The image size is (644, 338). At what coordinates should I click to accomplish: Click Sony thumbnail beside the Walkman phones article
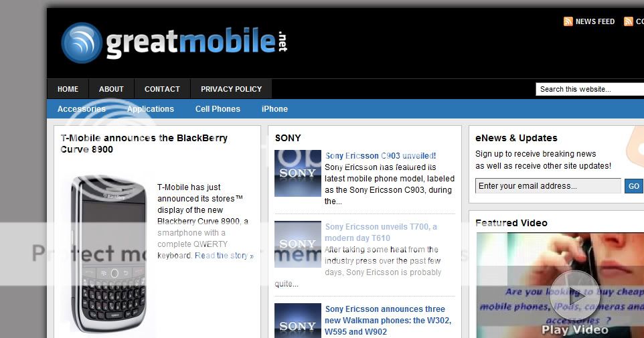click(298, 321)
